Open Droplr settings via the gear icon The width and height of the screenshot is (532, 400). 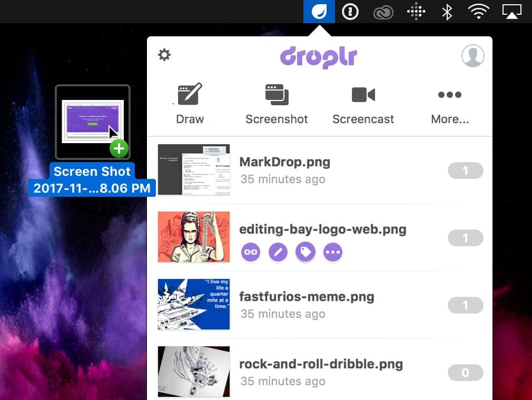point(164,54)
